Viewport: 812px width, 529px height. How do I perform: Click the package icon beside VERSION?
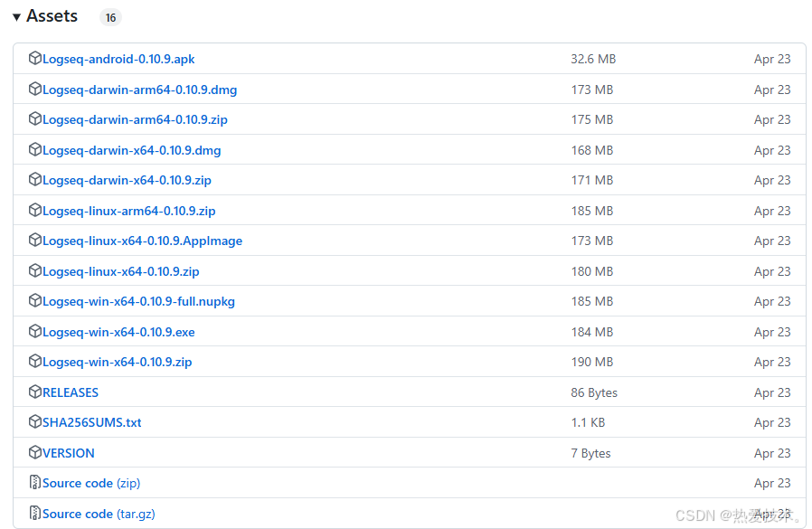point(34,452)
